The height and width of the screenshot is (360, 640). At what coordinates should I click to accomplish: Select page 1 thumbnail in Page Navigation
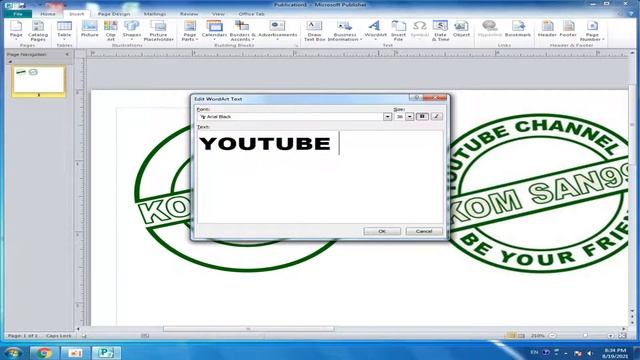click(39, 80)
